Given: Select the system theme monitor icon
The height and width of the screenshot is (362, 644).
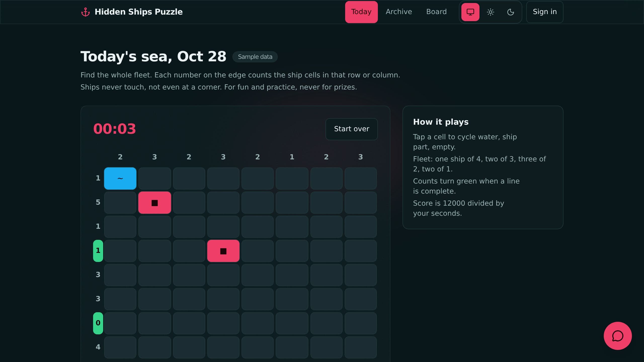Looking at the screenshot, I should (470, 12).
